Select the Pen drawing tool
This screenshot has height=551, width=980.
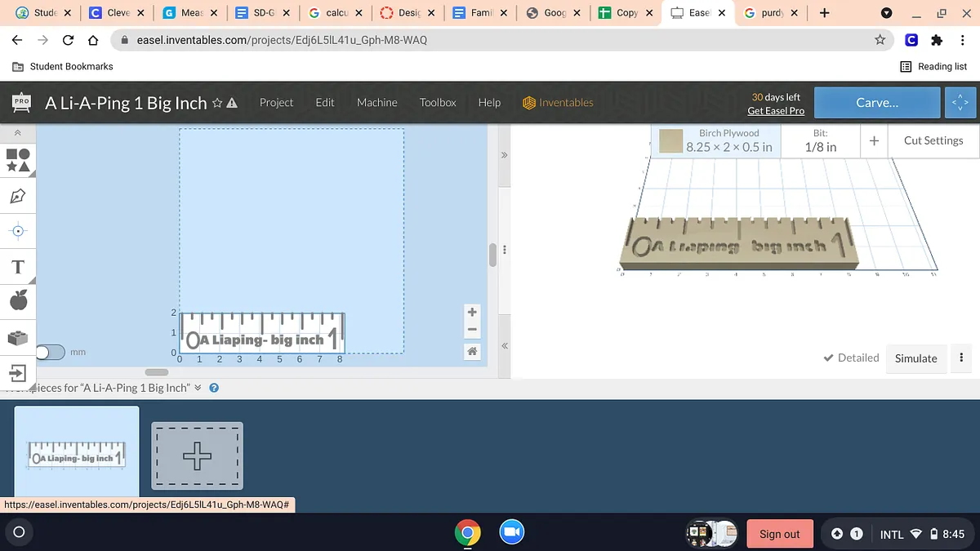pyautogui.click(x=18, y=196)
